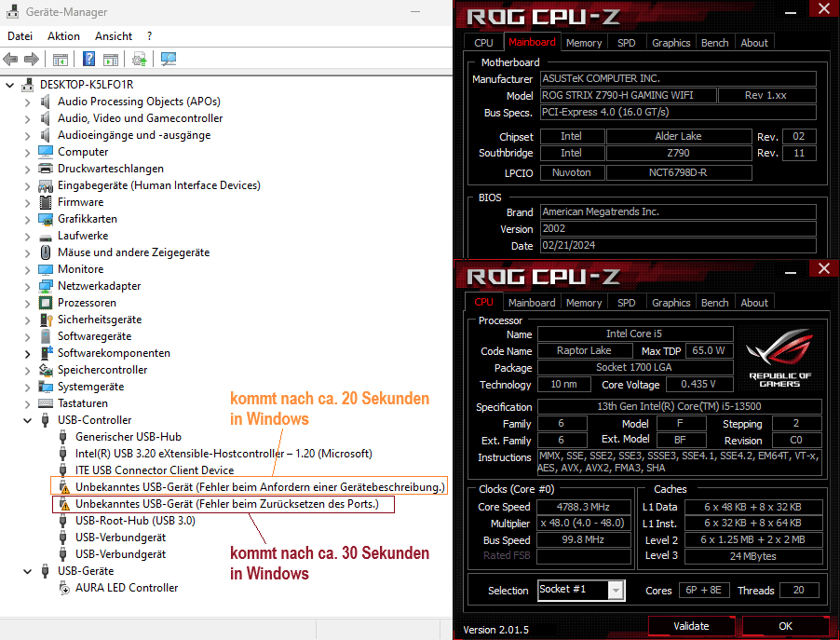
Task: Open About tab in lower CPU-Z window
Action: click(754, 303)
